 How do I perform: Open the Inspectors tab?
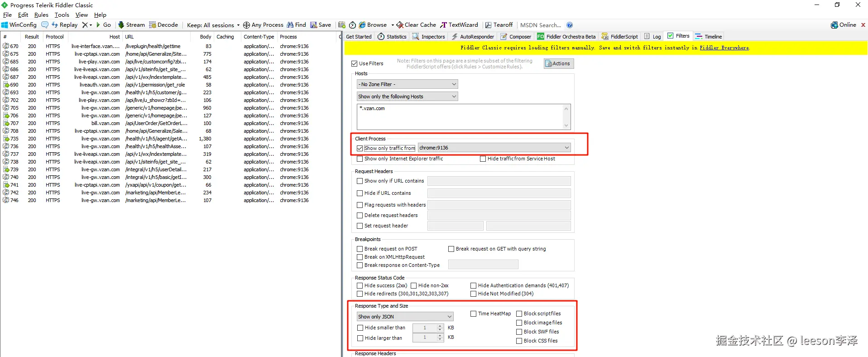point(429,37)
